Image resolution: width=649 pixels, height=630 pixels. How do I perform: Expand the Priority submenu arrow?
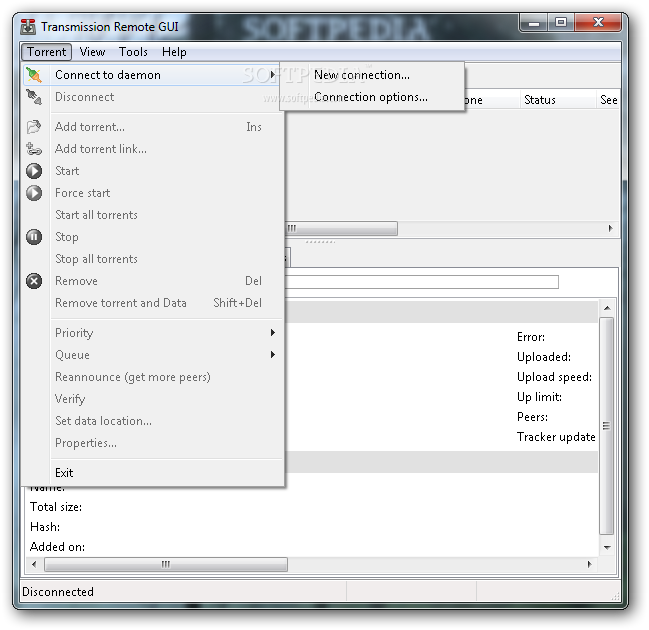(x=273, y=333)
